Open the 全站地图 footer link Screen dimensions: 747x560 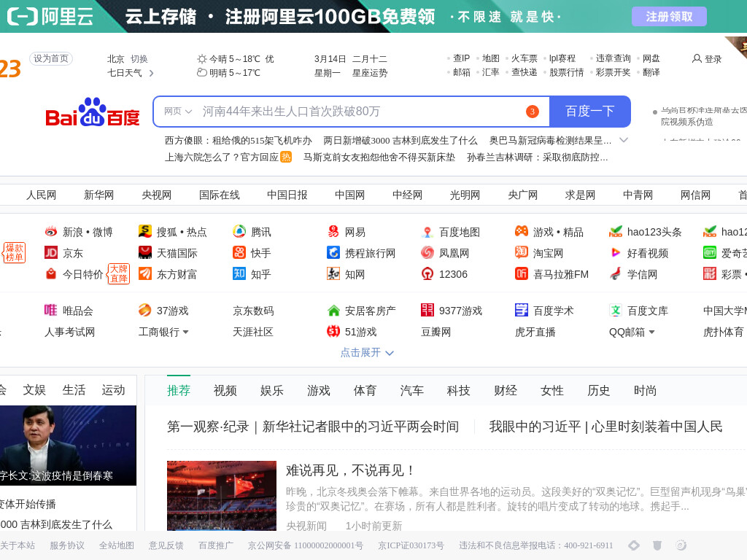[116, 545]
